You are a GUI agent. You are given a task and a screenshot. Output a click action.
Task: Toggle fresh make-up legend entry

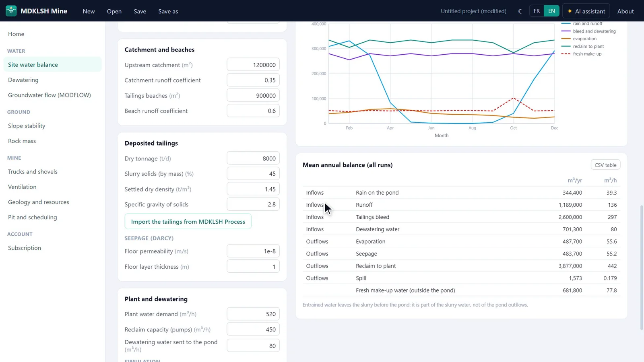tap(581, 54)
